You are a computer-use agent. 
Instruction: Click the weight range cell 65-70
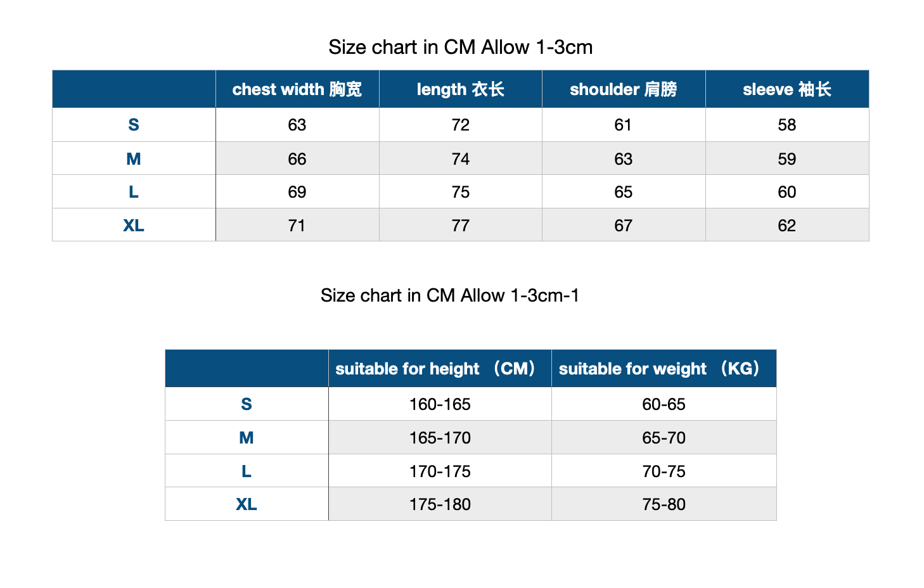[664, 438]
